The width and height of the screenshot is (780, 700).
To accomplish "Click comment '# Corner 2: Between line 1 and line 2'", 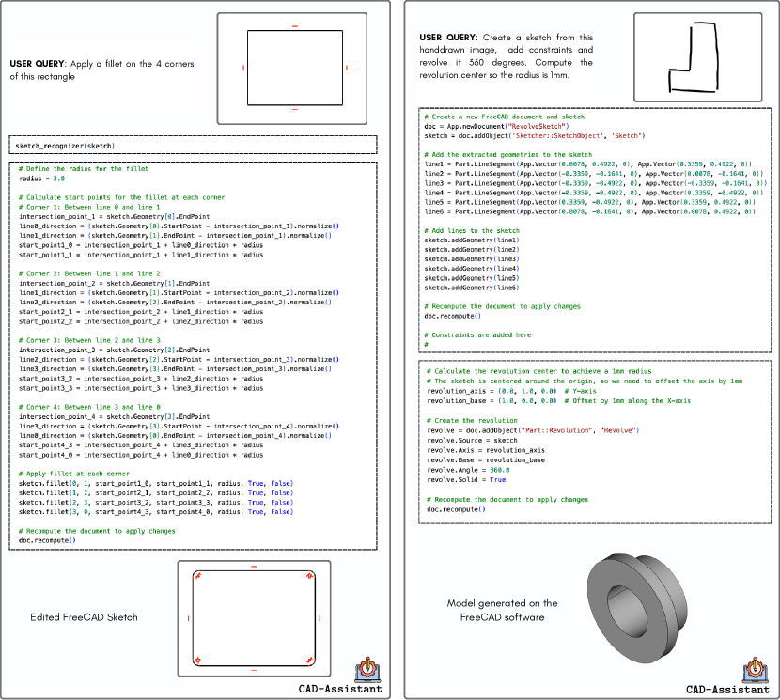I will point(89,273).
